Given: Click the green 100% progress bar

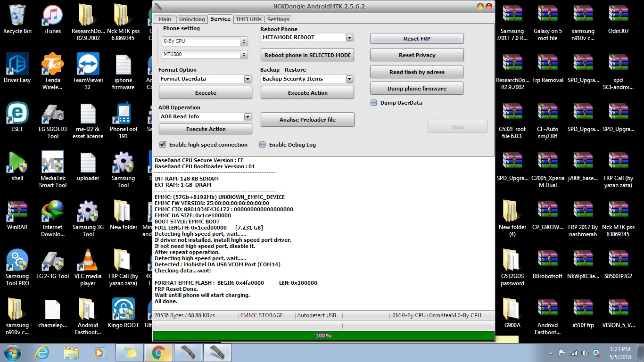Looking at the screenshot, I should pyautogui.click(x=323, y=336).
